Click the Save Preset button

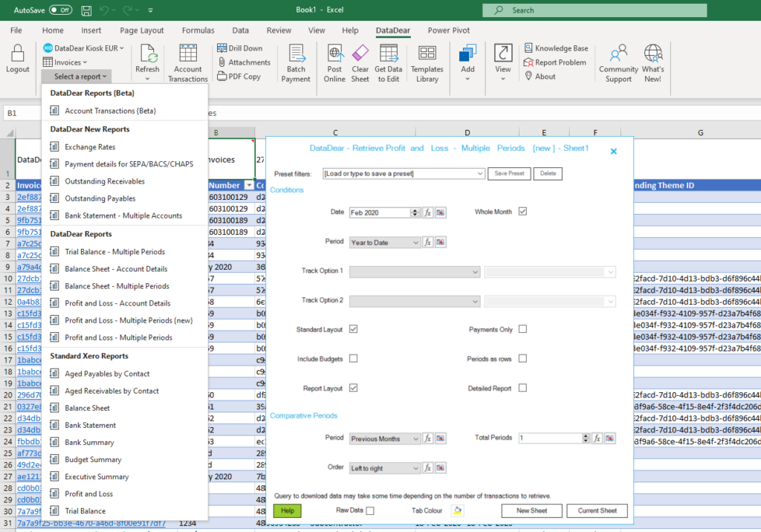tap(509, 173)
